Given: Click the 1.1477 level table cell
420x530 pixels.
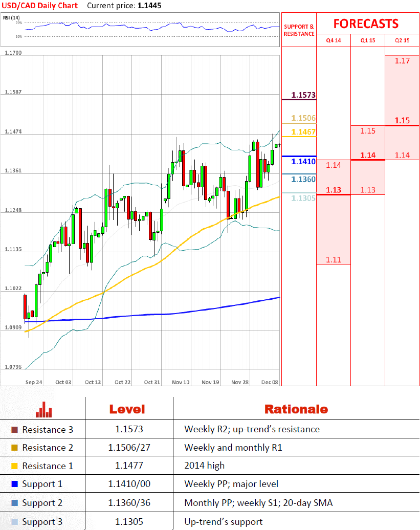Looking at the screenshot, I should (x=129, y=466).
